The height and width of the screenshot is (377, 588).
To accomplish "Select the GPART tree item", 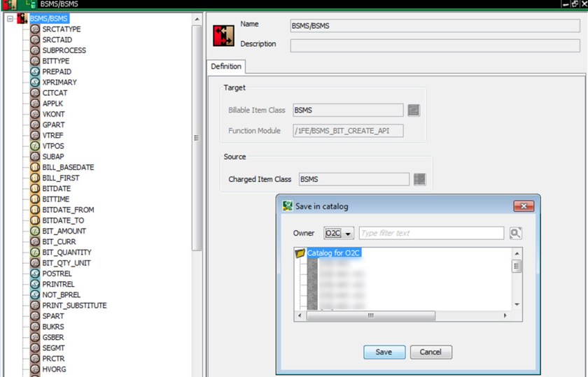I will click(53, 125).
